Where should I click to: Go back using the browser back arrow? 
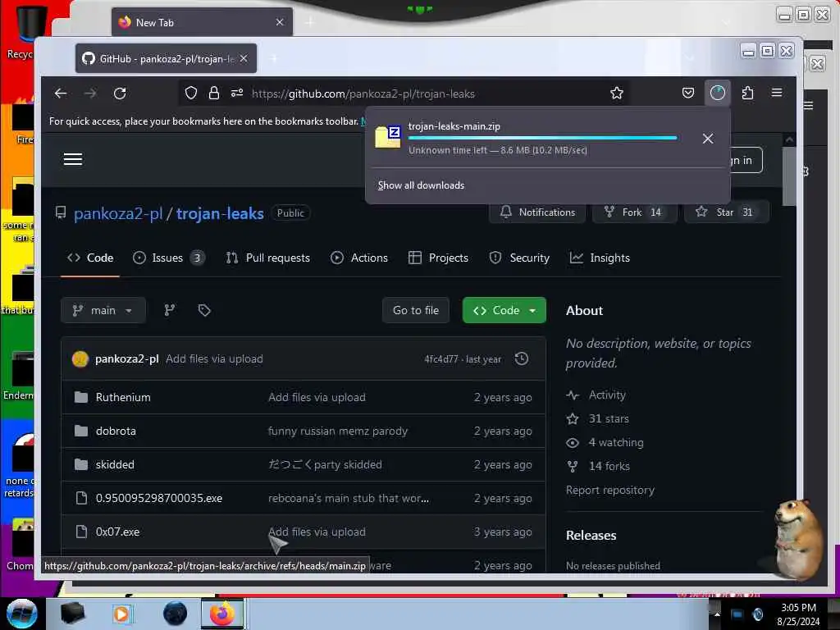tap(61, 94)
